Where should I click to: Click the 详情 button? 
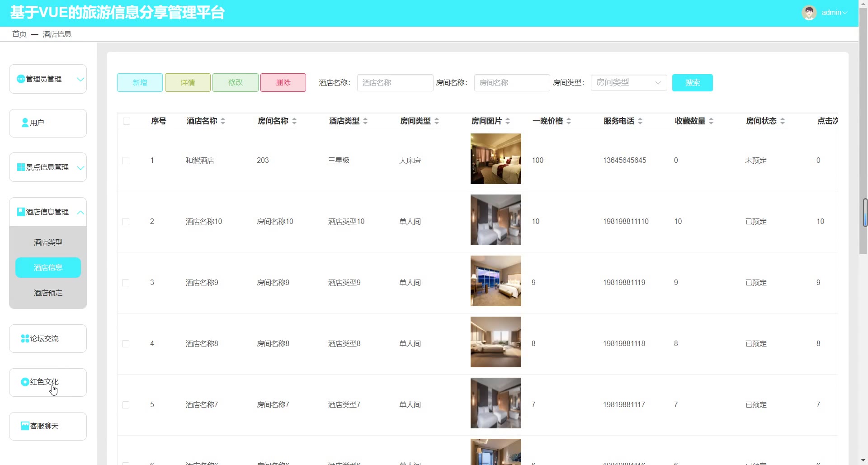tap(188, 83)
